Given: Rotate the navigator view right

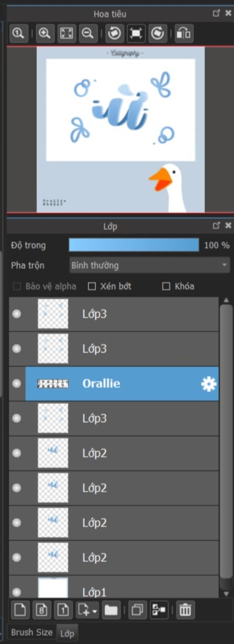Looking at the screenshot, I should point(157,33).
